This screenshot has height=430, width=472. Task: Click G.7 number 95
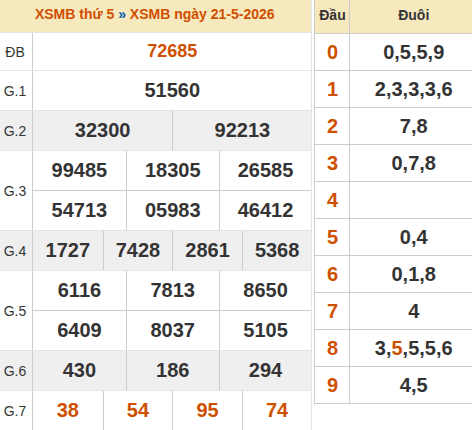(x=207, y=410)
